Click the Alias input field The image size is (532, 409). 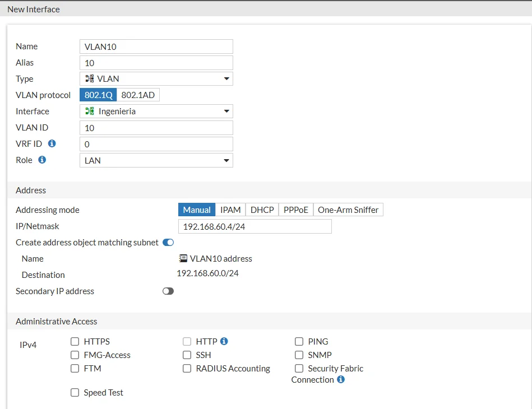(x=156, y=63)
